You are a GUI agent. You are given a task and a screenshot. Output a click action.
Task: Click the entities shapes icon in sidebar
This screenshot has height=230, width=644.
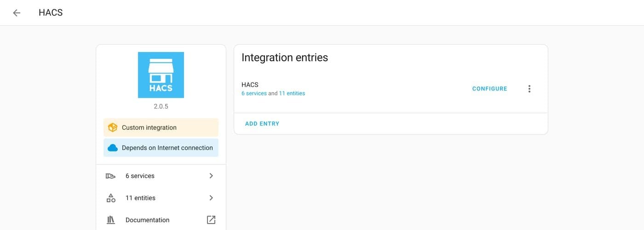click(x=111, y=198)
